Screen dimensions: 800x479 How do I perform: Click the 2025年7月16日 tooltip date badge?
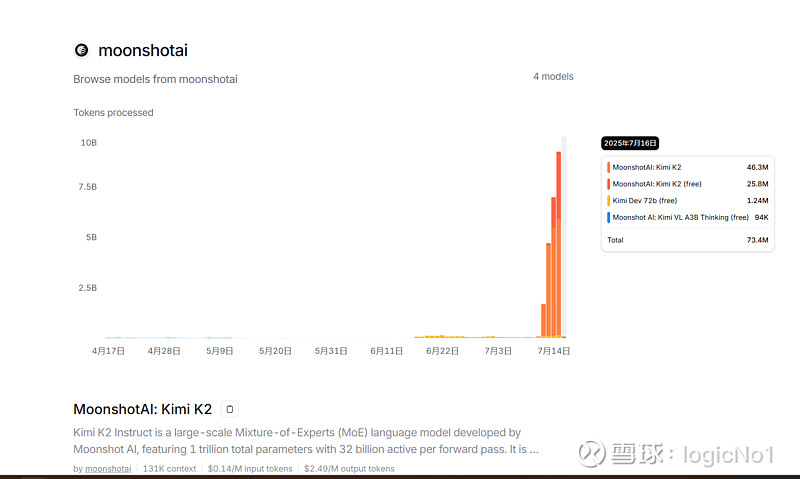click(x=630, y=143)
